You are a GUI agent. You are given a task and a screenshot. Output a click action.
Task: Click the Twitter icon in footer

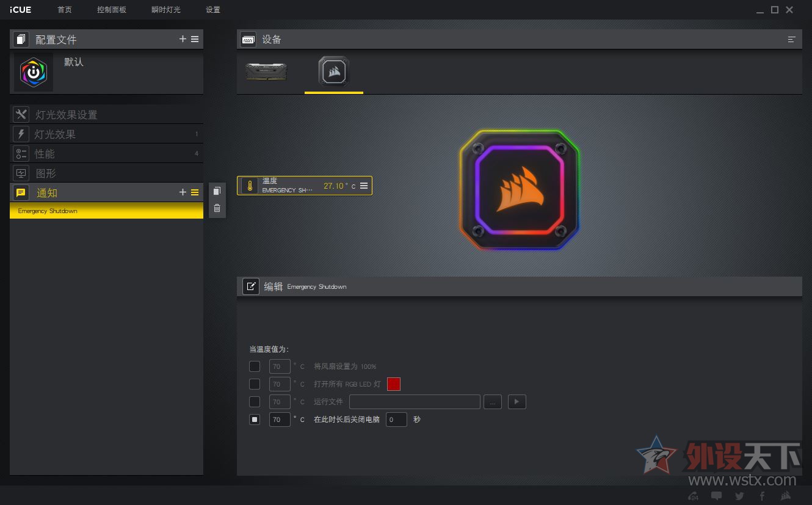click(x=739, y=496)
